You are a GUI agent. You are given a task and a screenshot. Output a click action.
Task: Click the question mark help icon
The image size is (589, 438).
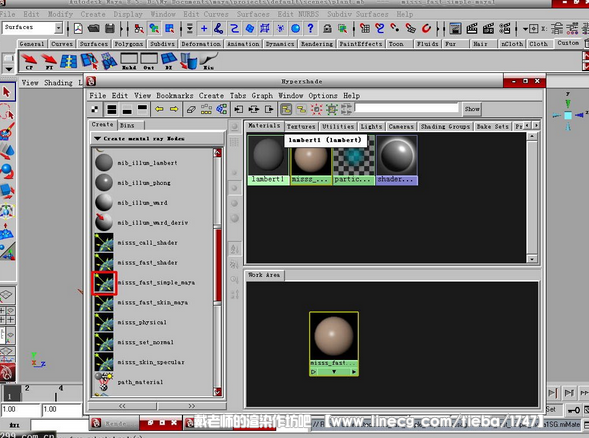(x=310, y=29)
